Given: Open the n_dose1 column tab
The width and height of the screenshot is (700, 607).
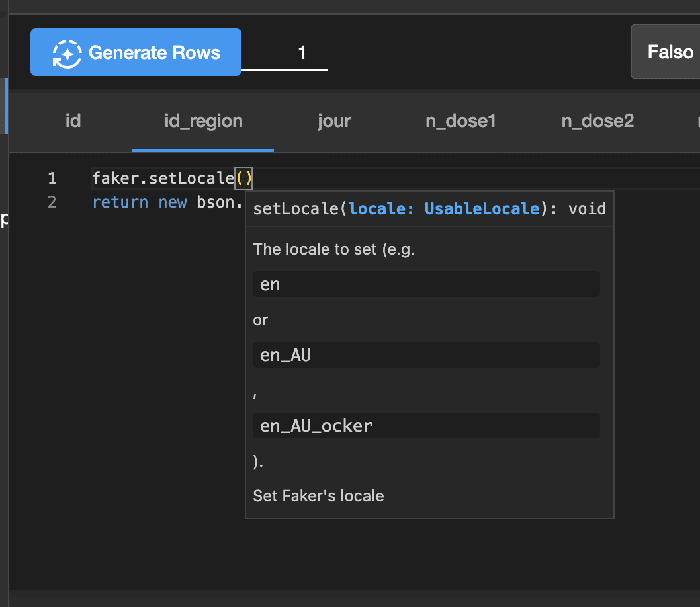Looking at the screenshot, I should tap(460, 121).
